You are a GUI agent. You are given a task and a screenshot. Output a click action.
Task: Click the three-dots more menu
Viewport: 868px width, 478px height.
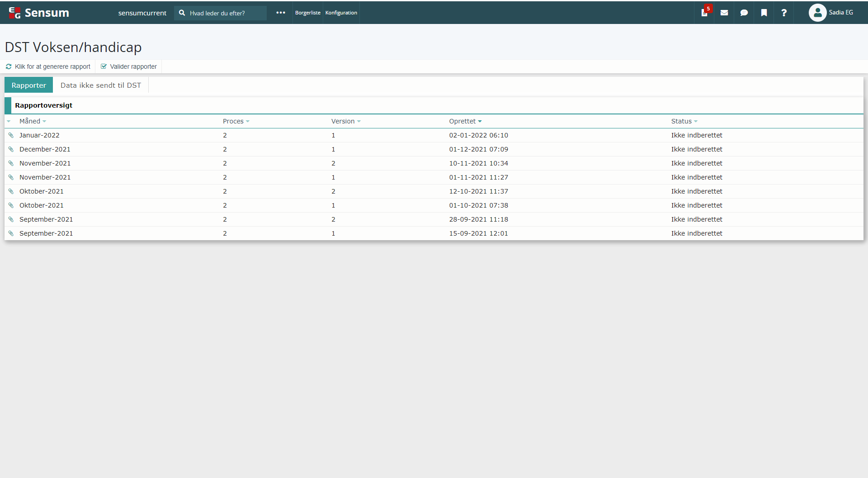(281, 13)
